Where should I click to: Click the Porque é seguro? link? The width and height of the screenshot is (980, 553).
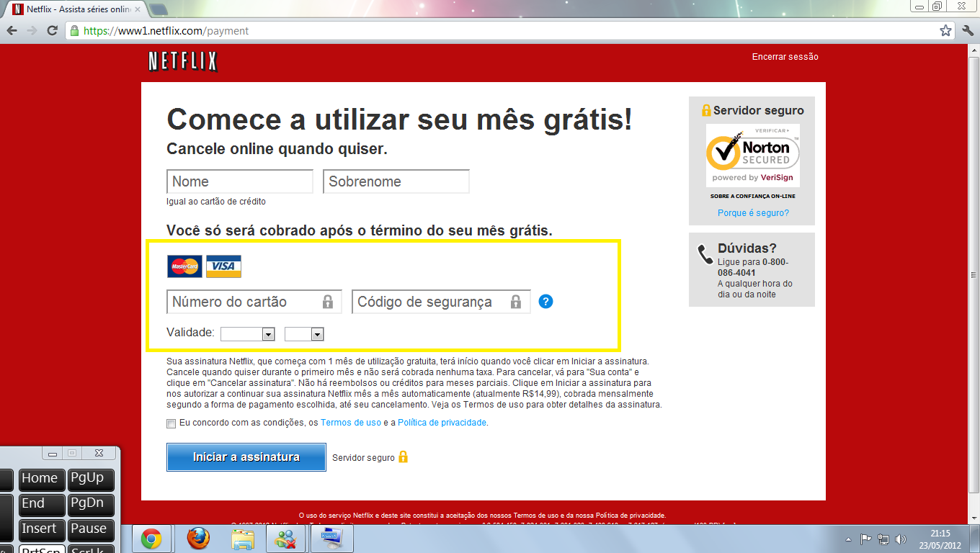[753, 213]
